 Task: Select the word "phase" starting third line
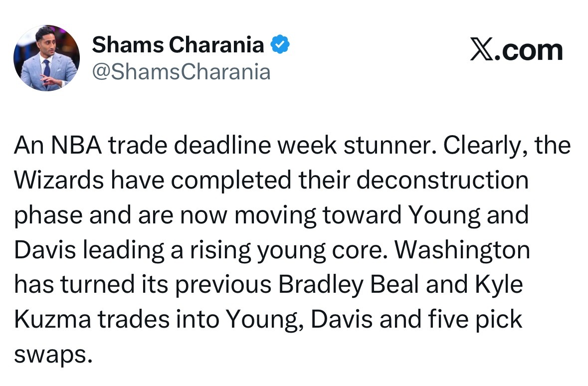pyautogui.click(x=48, y=216)
